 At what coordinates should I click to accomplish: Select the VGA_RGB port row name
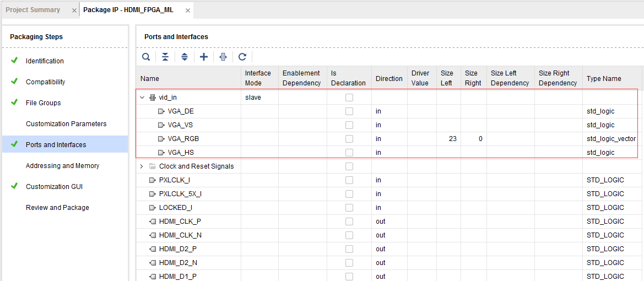(183, 139)
